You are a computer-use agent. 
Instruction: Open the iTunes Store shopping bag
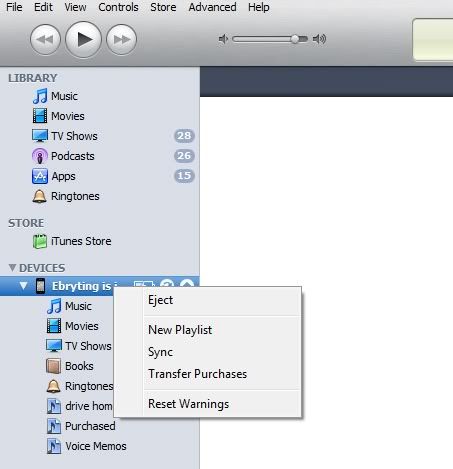tap(40, 241)
